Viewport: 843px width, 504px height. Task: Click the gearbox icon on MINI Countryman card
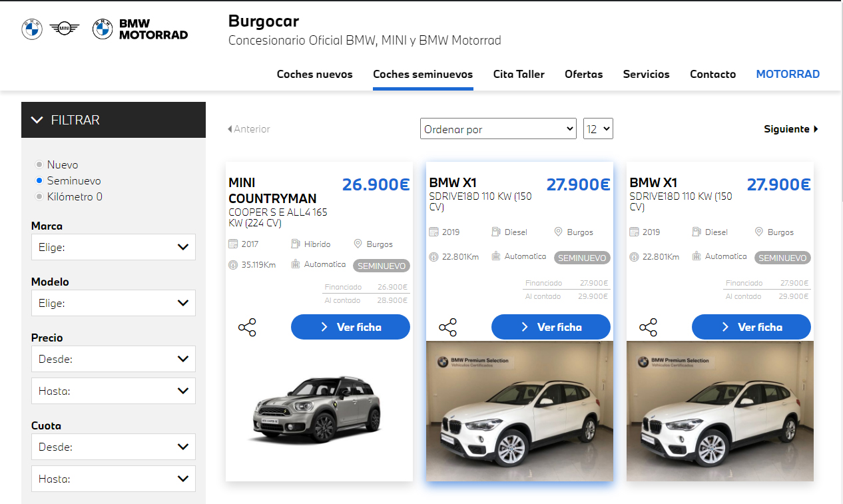point(296,264)
